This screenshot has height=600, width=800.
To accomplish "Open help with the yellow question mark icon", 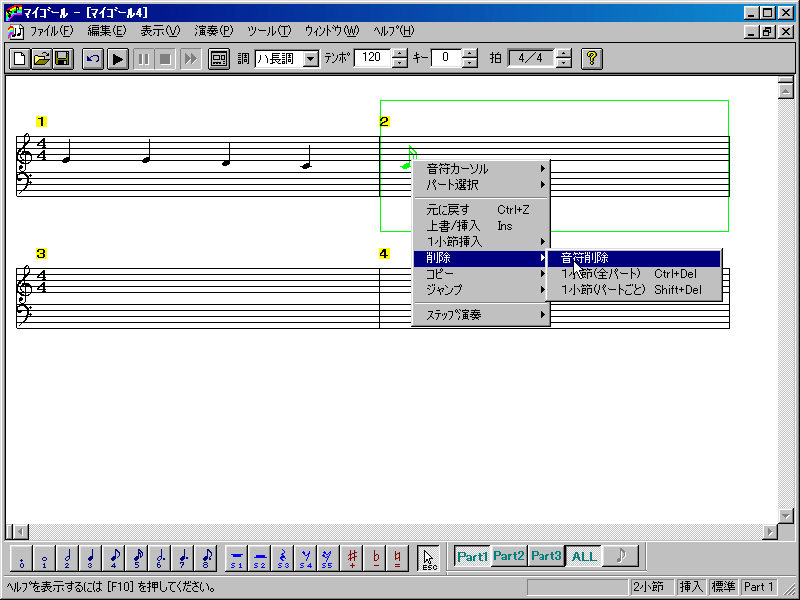I will coord(592,59).
